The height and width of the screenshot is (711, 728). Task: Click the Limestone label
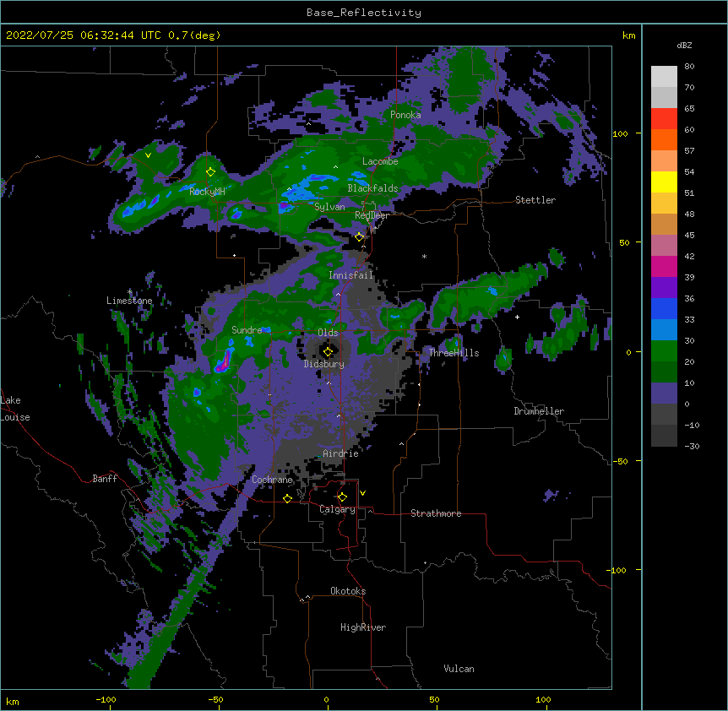(x=129, y=301)
